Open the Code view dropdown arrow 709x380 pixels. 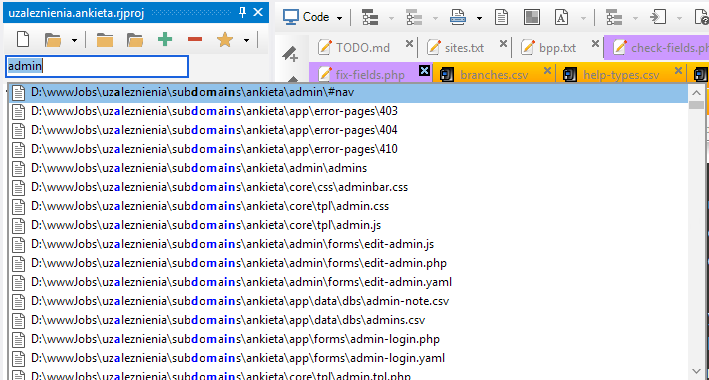click(x=339, y=19)
